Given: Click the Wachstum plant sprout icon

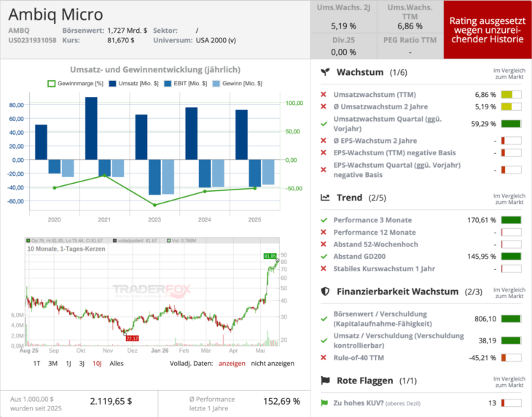Looking at the screenshot, I should click(x=325, y=72).
